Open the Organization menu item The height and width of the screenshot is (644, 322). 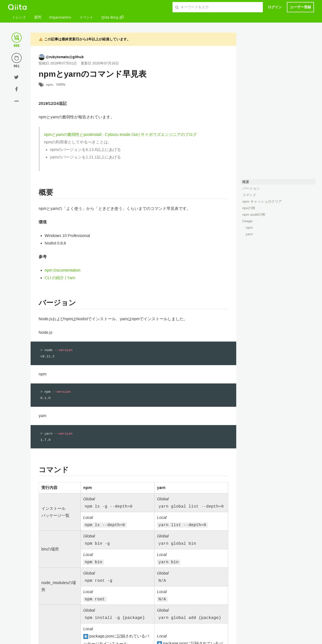coord(60,17)
